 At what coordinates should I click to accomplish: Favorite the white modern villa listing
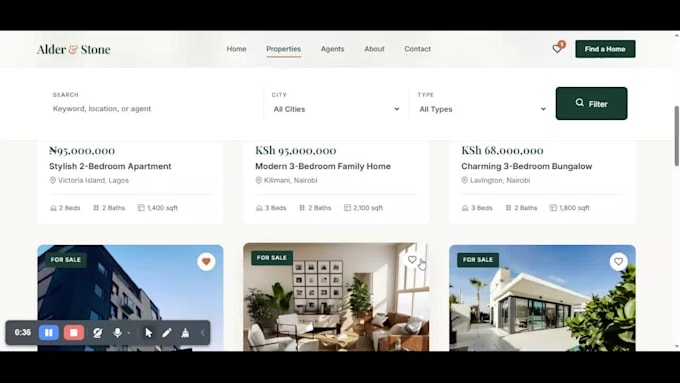[x=618, y=262]
